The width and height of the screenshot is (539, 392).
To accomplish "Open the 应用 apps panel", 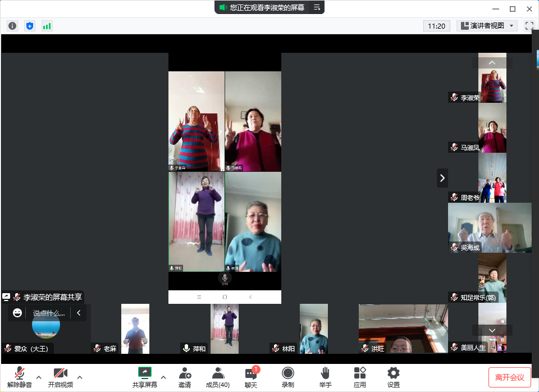I will pos(360,377).
